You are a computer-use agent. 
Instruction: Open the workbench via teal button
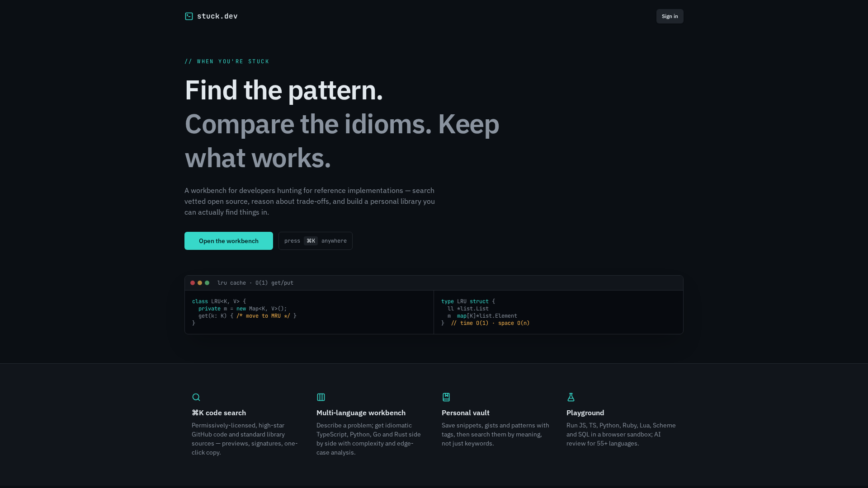coord(229,241)
